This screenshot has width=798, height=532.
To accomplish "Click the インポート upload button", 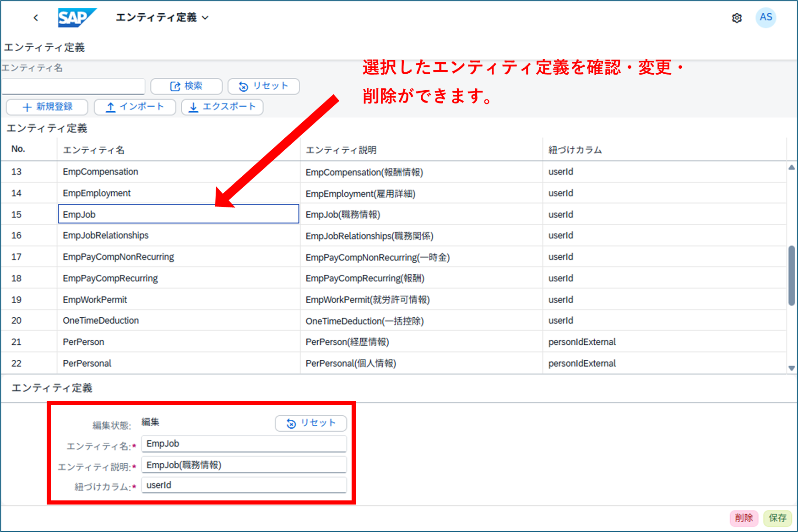I will coord(135,107).
